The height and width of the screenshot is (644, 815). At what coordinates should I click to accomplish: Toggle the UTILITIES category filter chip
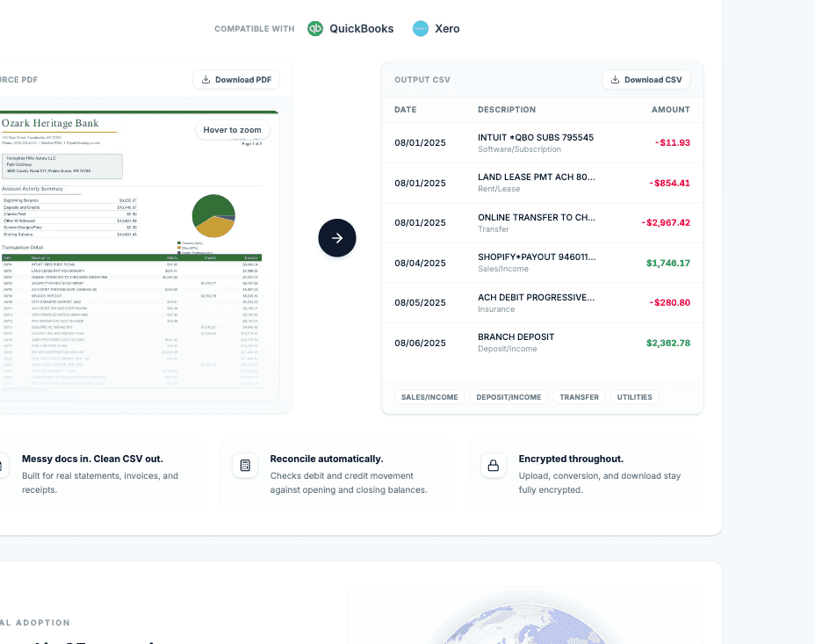634,396
